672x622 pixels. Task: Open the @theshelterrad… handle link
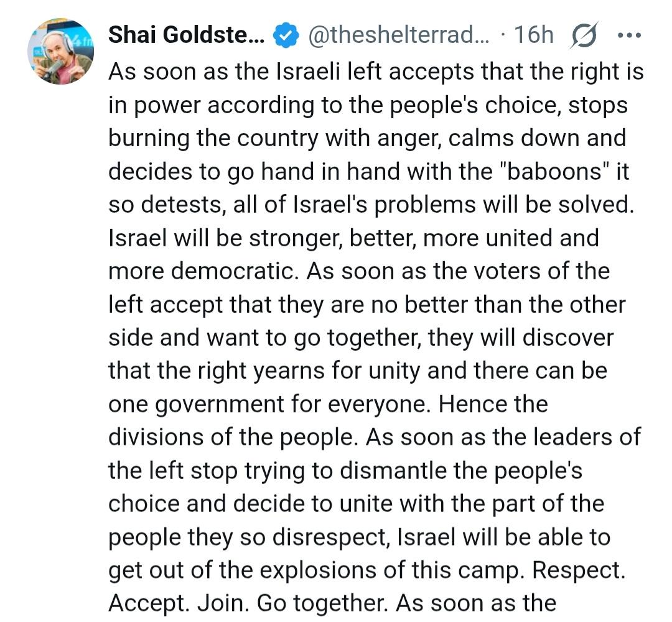tap(399, 36)
